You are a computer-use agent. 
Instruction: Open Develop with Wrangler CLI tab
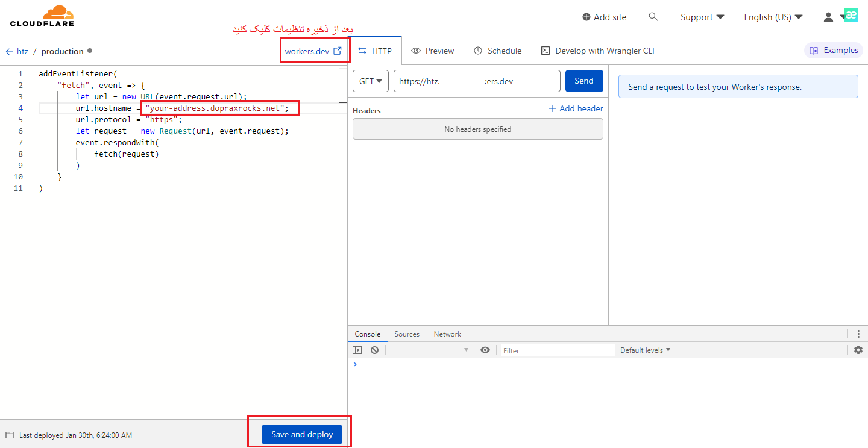pos(598,51)
